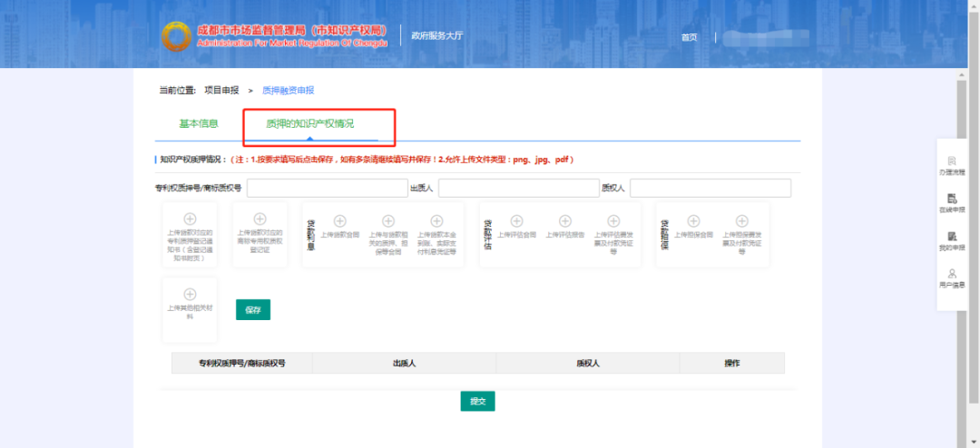Image resolution: width=980 pixels, height=448 pixels.
Task: Click 贷款担保 vertical group label
Action: coord(664,235)
